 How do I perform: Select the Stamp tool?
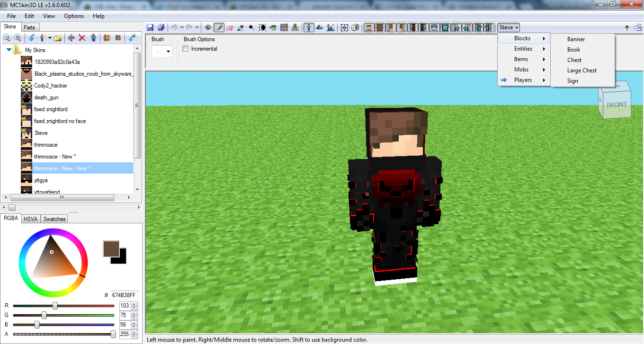[295, 27]
